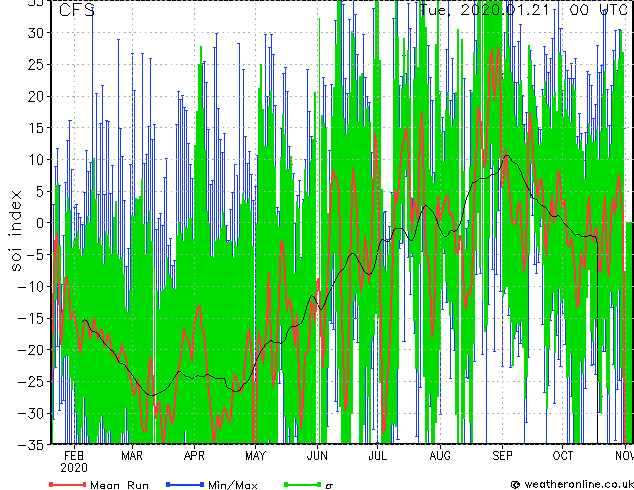Click the '0' y-axis tick label
The image size is (634, 490).
point(40,223)
